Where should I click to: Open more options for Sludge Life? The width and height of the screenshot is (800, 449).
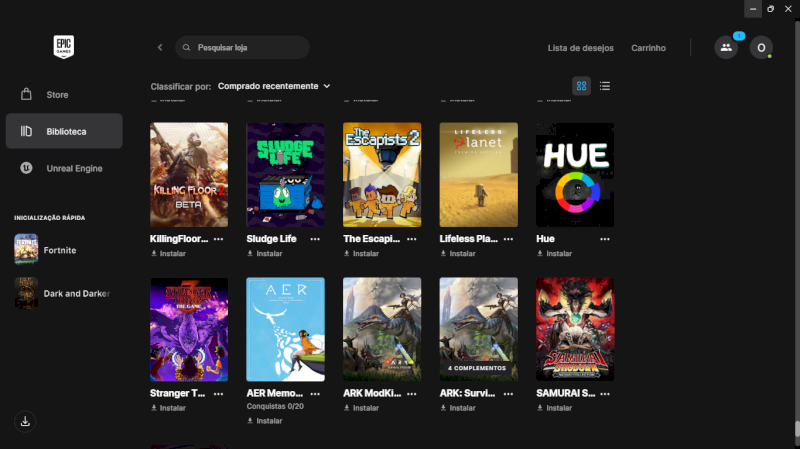click(x=315, y=239)
